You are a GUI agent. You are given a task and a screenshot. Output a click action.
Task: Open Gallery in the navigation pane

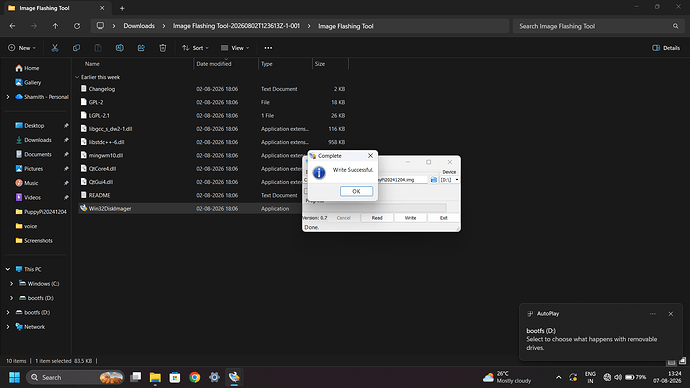pos(32,82)
